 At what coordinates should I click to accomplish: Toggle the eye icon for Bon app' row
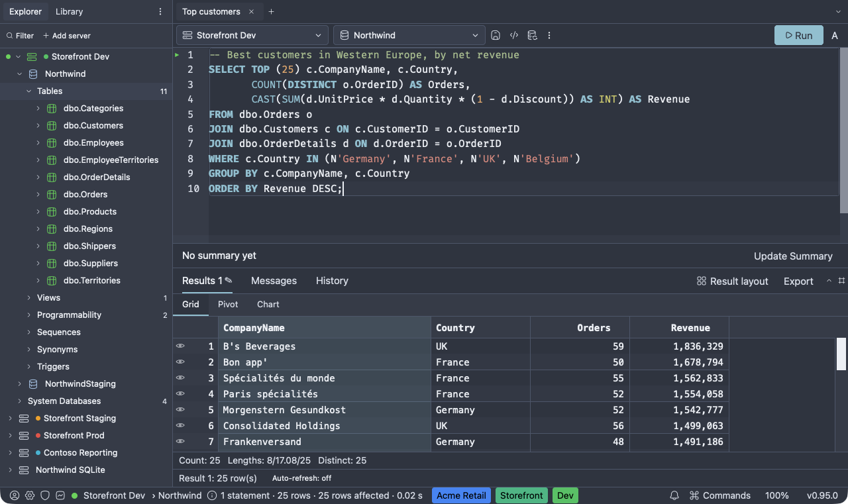(x=180, y=362)
